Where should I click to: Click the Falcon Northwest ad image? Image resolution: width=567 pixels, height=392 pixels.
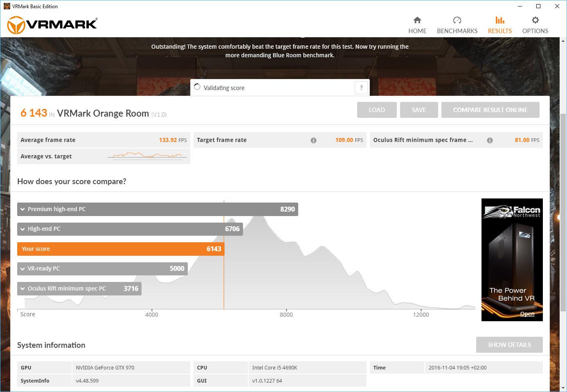(x=512, y=259)
